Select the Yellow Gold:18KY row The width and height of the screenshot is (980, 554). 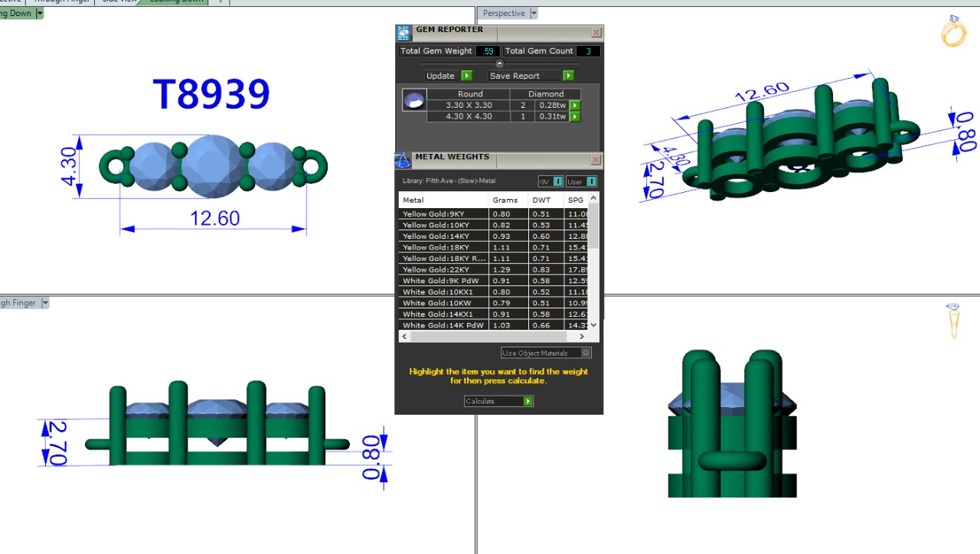point(494,247)
